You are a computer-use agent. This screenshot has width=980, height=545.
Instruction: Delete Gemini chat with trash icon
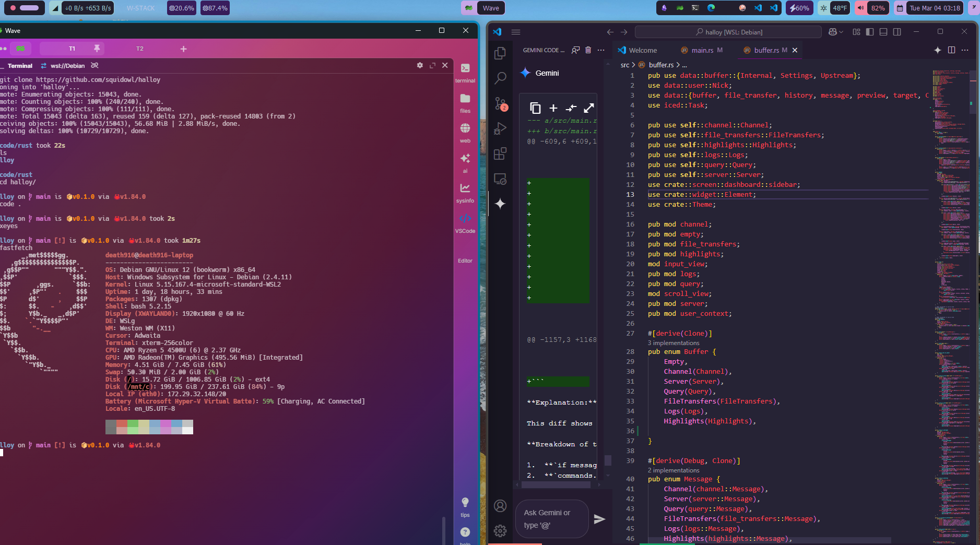588,50
